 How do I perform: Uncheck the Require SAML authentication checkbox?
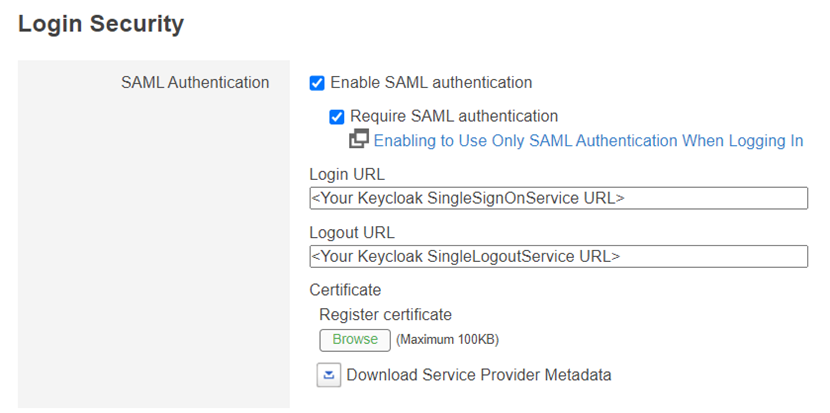click(337, 117)
